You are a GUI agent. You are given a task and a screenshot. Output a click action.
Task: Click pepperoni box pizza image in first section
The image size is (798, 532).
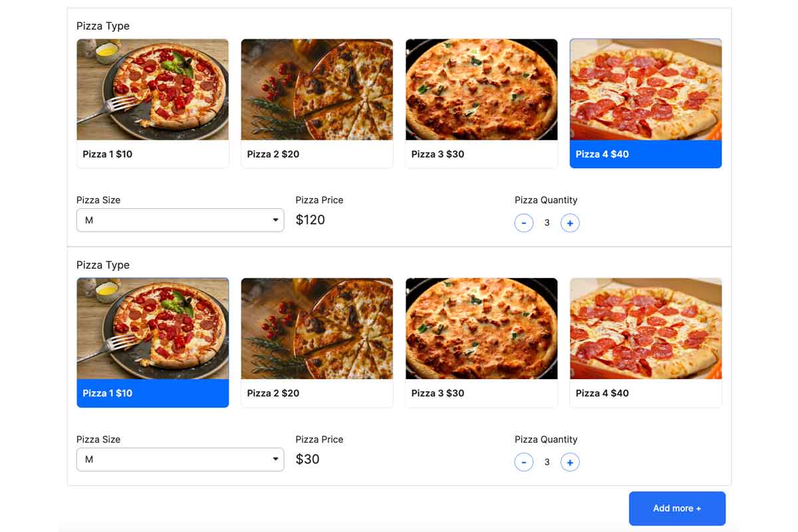coord(646,89)
